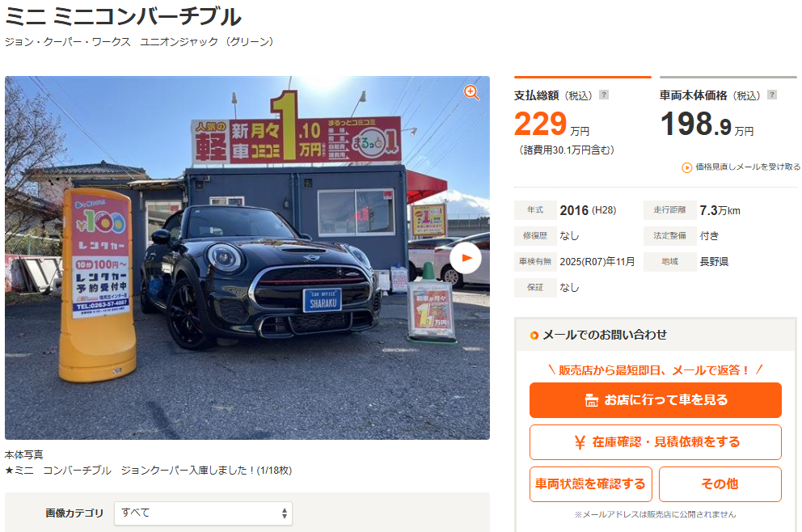This screenshot has width=802, height=532.
Task: Click the shop icon in お店に行って車を見る
Action: click(591, 400)
